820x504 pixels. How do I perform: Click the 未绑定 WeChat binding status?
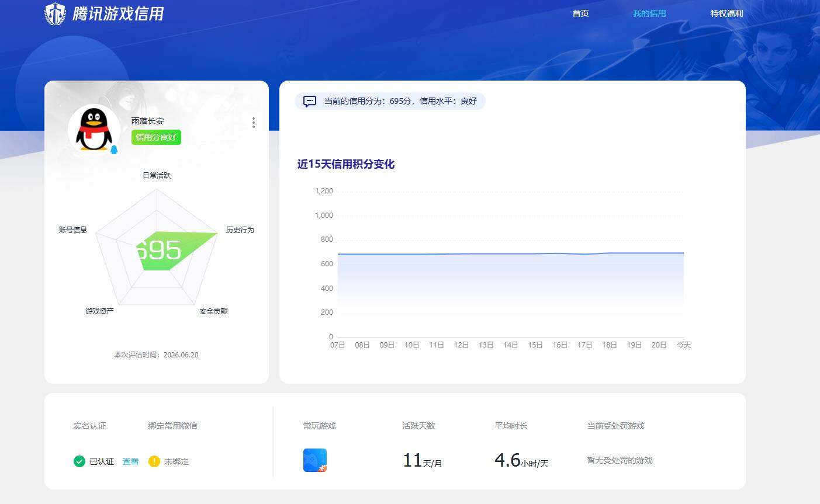coord(177,461)
